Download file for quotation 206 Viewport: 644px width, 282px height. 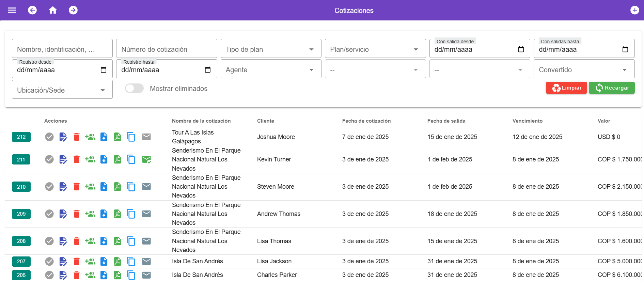click(x=104, y=275)
